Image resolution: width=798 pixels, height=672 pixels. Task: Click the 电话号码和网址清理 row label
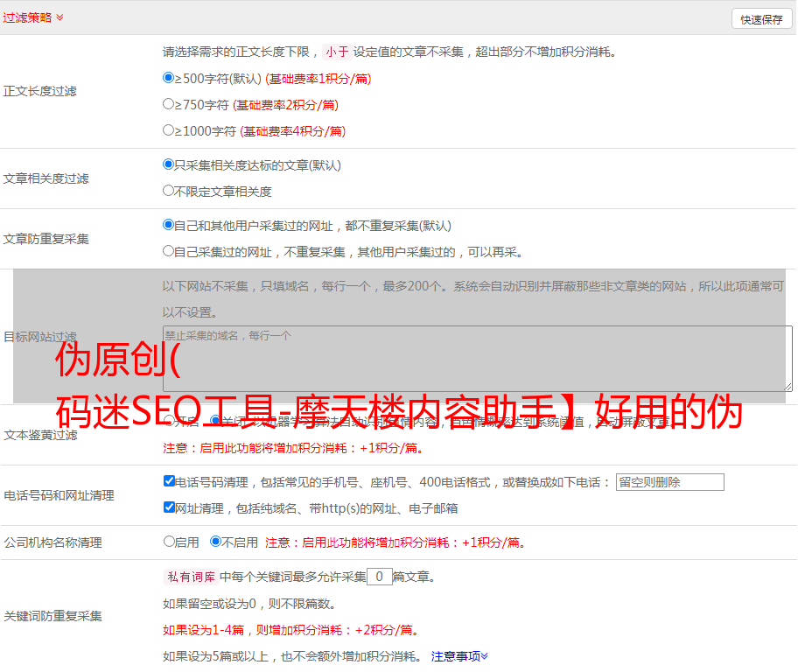coord(59,495)
